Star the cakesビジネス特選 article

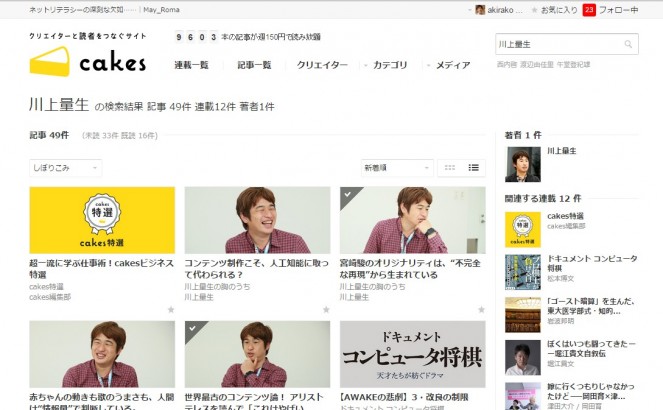tap(170, 310)
